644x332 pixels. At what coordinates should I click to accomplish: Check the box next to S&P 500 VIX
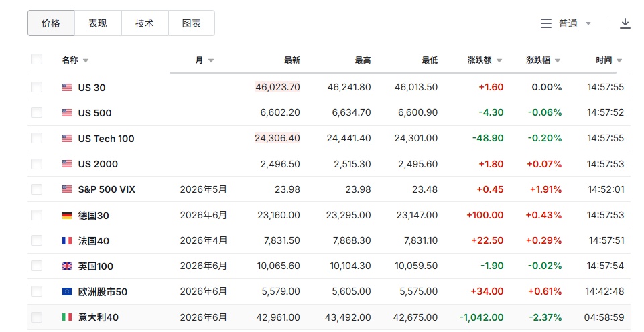pos(37,189)
